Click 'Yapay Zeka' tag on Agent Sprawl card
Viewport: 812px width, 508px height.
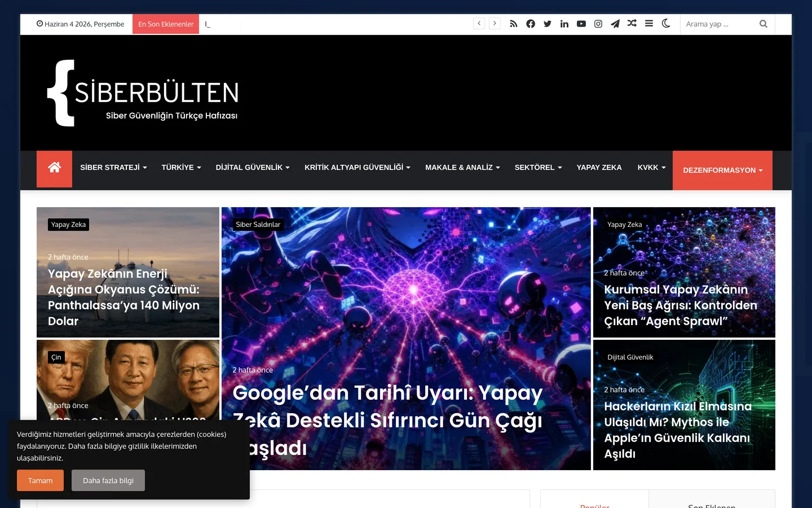click(624, 225)
